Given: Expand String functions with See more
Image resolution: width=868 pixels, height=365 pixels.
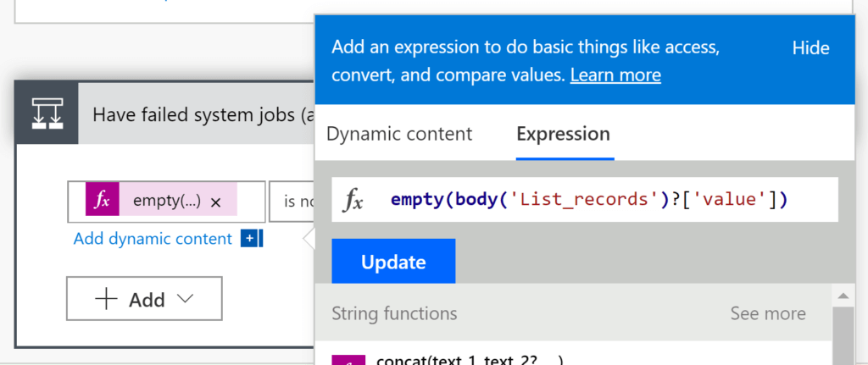Looking at the screenshot, I should point(767,313).
